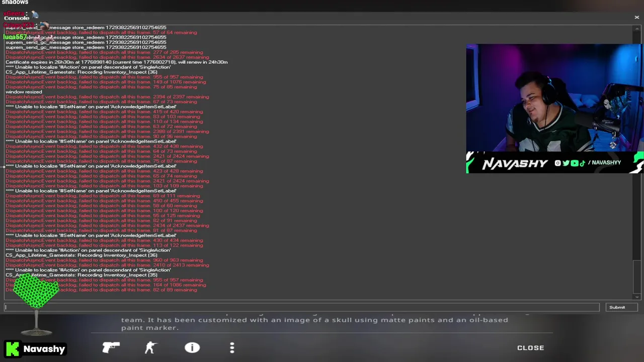Click the Twitter bird icon on overlay
This screenshot has height=362, width=644.
[x=566, y=163]
